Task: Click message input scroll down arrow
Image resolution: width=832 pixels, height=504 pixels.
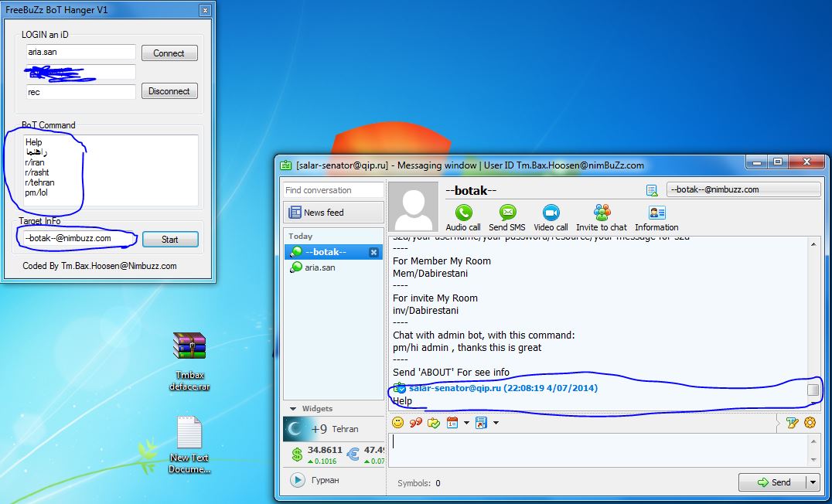Action: click(x=813, y=460)
